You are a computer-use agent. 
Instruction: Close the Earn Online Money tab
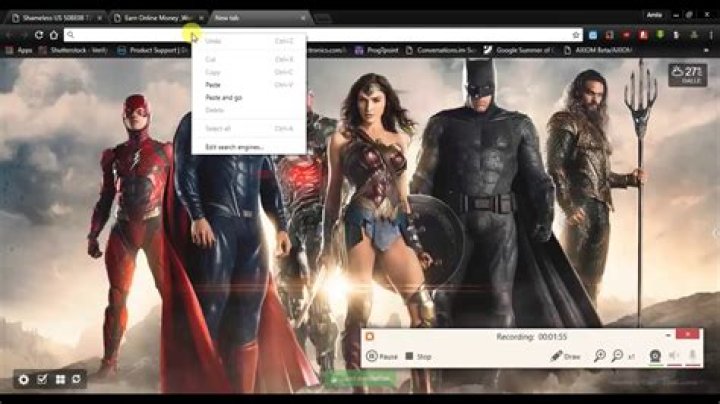tap(201, 18)
